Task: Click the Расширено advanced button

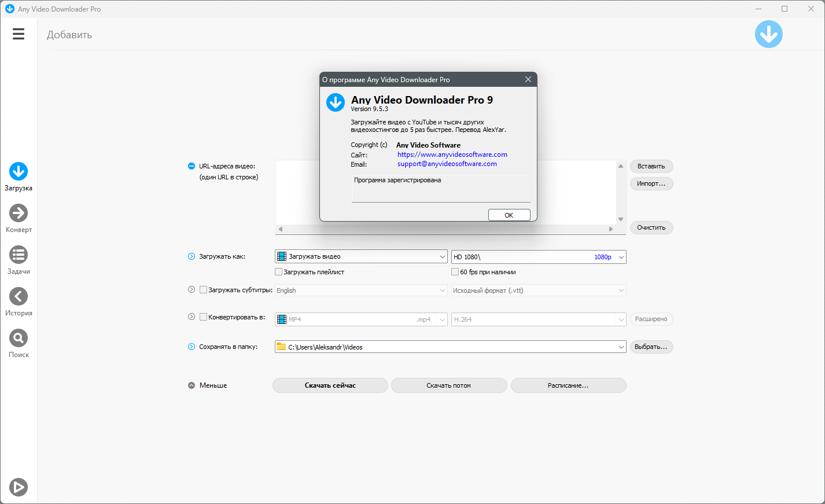Action: click(651, 319)
